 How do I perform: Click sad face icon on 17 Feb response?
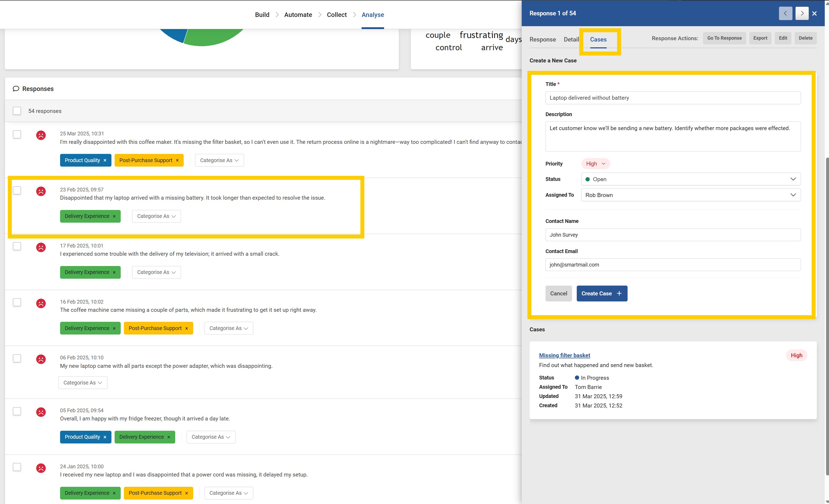41,248
